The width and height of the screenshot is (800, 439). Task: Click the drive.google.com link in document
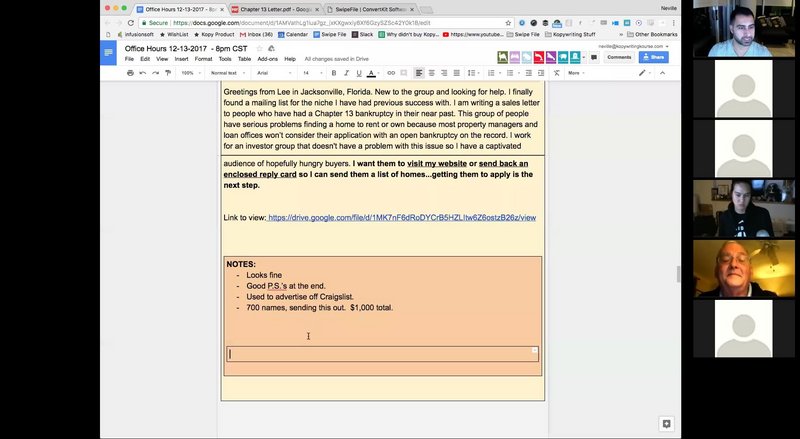coord(402,217)
